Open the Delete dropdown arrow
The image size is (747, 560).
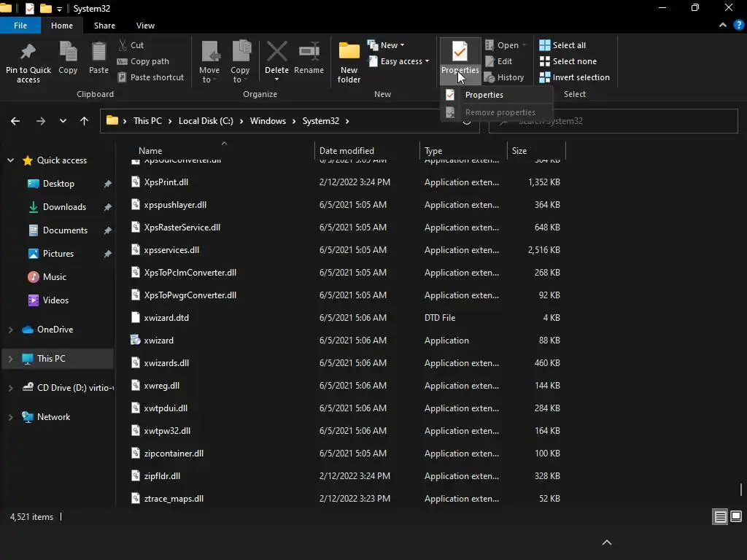click(276, 79)
